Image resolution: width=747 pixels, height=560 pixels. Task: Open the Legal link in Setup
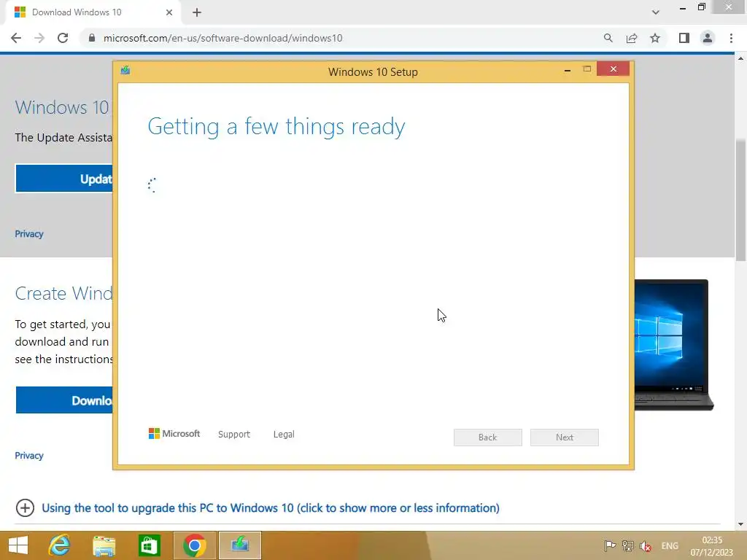(x=284, y=435)
